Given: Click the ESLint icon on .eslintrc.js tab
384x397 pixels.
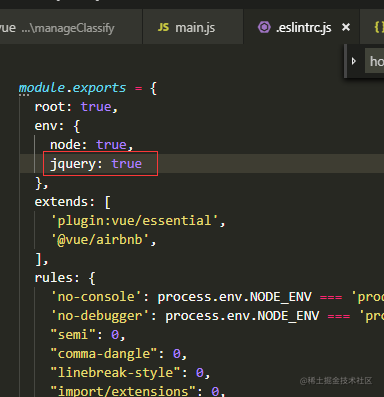Looking at the screenshot, I should [264, 27].
